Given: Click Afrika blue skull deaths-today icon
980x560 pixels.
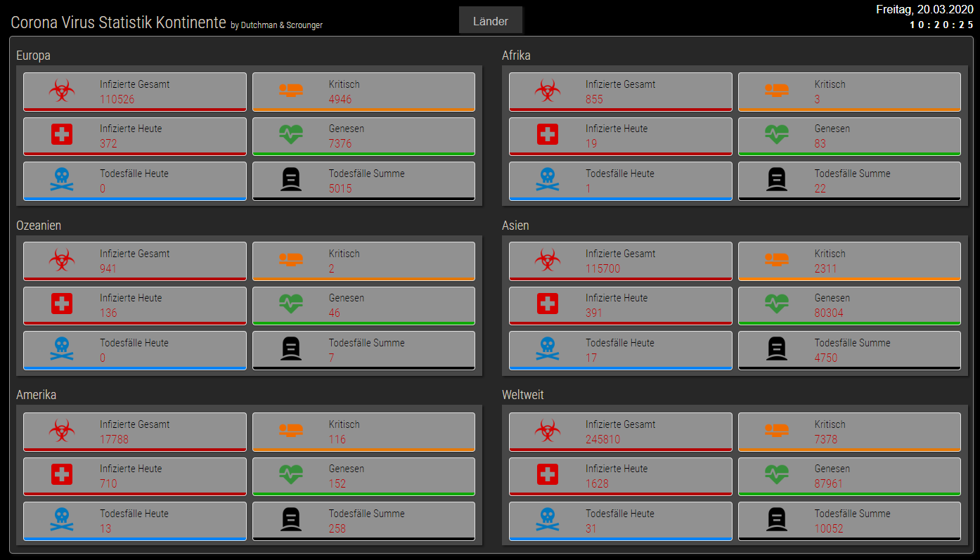Looking at the screenshot, I should pos(548,178).
